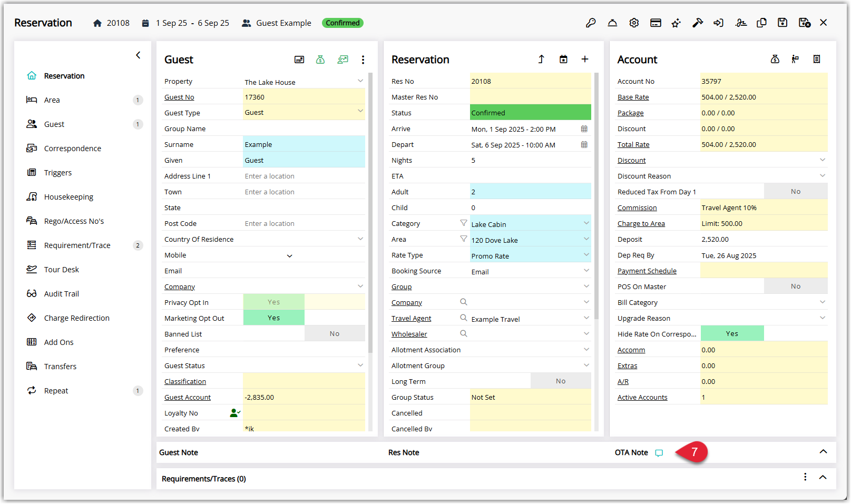
Task: Click the calendar icon in Reservation panel header
Action: 563,59
